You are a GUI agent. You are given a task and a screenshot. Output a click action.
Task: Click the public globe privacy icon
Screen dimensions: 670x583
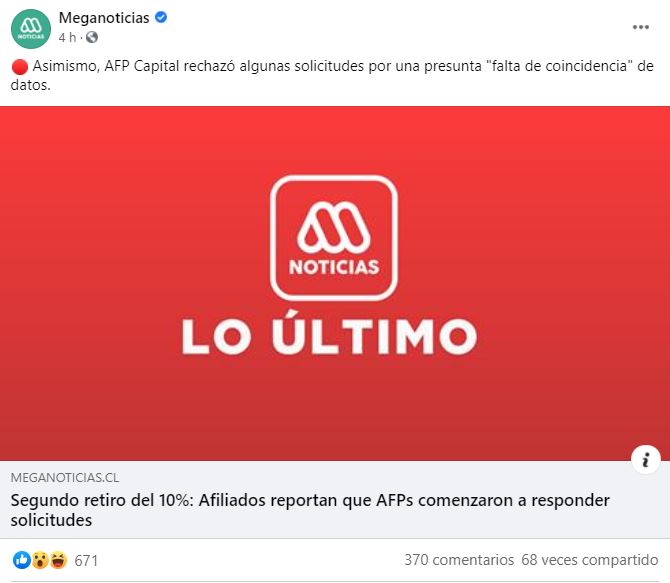(x=92, y=38)
